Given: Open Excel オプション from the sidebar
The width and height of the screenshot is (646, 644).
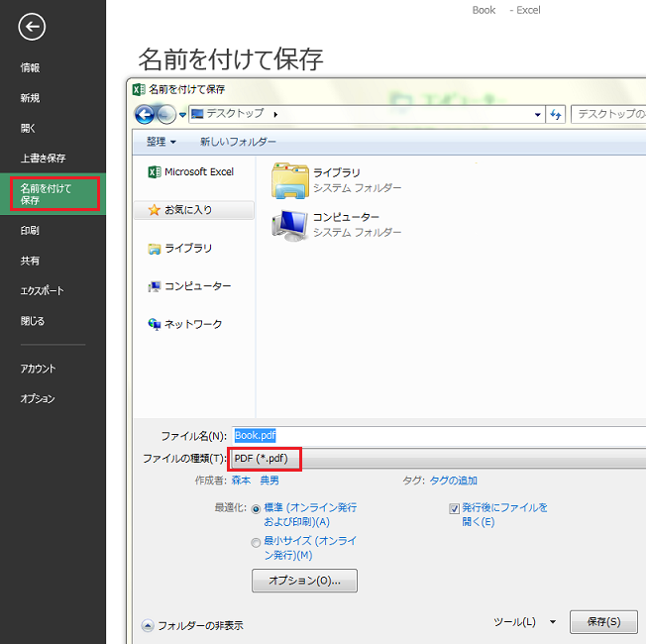Looking at the screenshot, I should coord(38,399).
